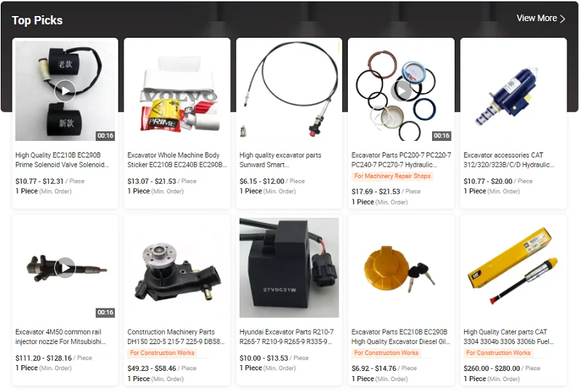
Task: Open Sunward throttle cable product image
Action: tap(289, 91)
